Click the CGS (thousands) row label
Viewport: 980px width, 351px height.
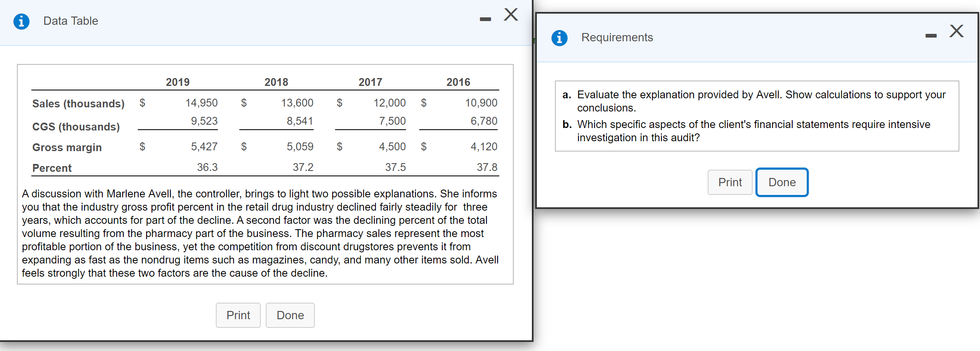coord(76,127)
